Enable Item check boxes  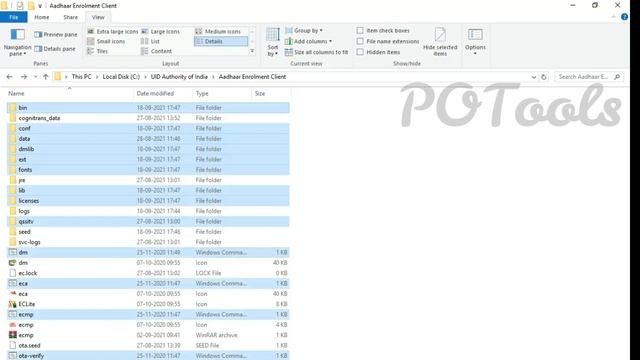coord(360,31)
